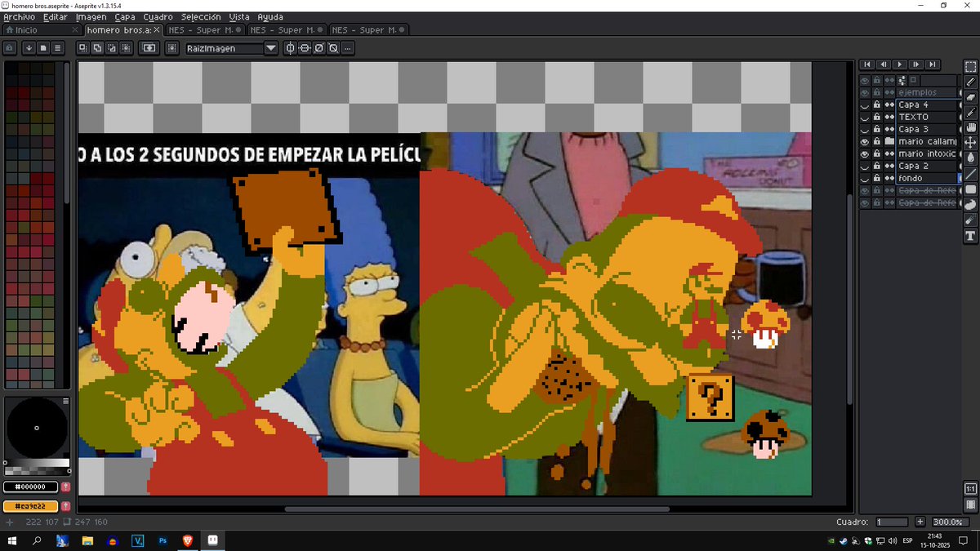Go to next frame
980x551 pixels.
[x=916, y=64]
